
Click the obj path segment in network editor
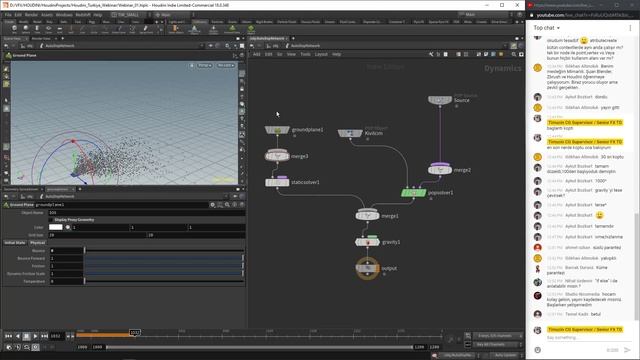275,46
